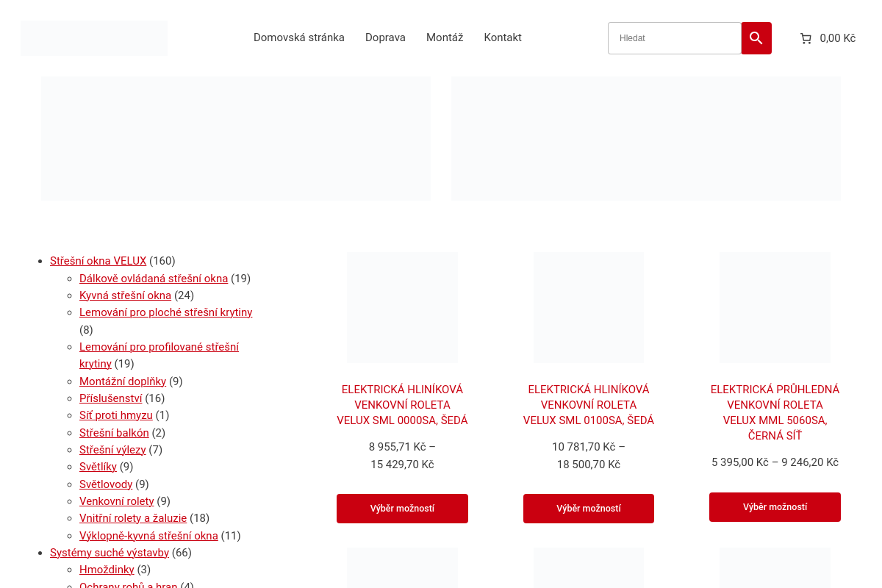Open the shopping cart icon
882x588 pixels.
806,38
